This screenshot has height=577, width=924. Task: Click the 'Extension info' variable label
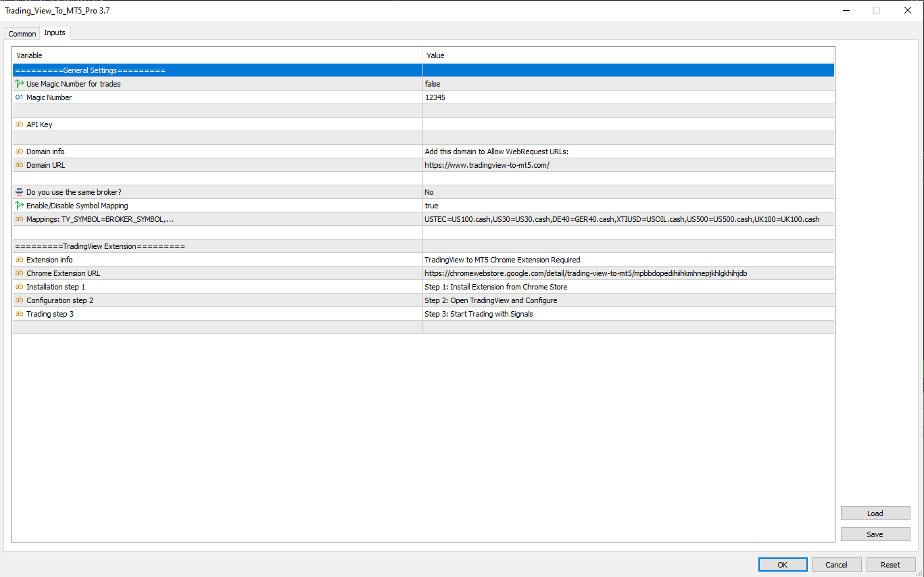[49, 260]
